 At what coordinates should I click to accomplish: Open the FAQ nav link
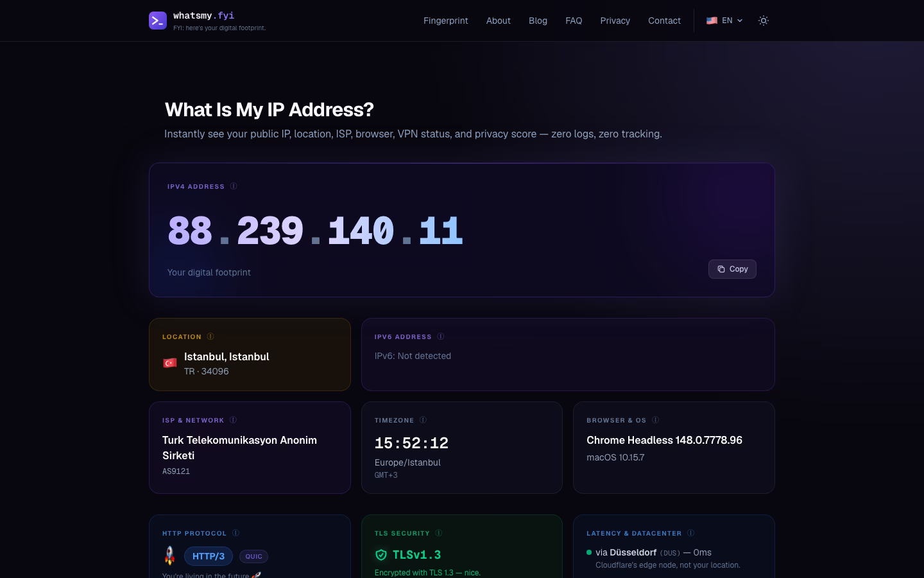tap(574, 21)
